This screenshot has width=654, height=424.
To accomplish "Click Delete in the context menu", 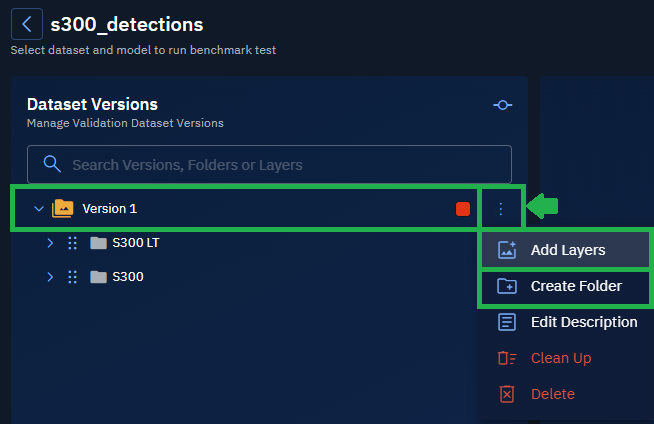I will pyautogui.click(x=552, y=394).
